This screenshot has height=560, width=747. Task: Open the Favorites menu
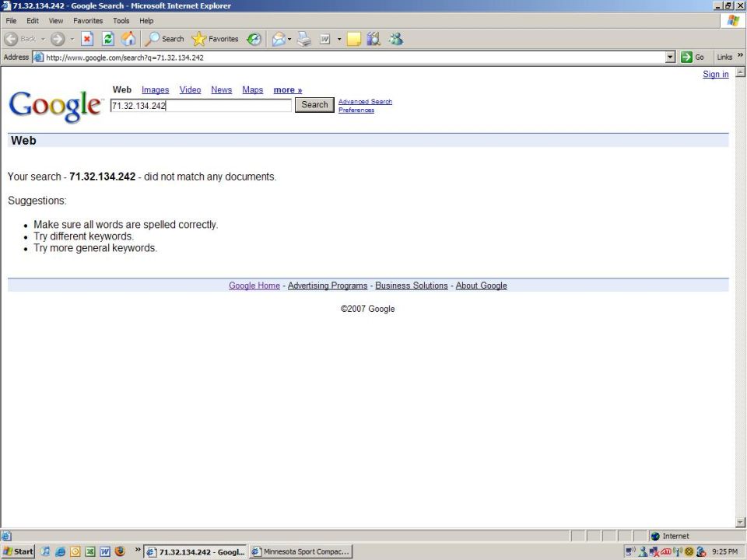(x=88, y=21)
